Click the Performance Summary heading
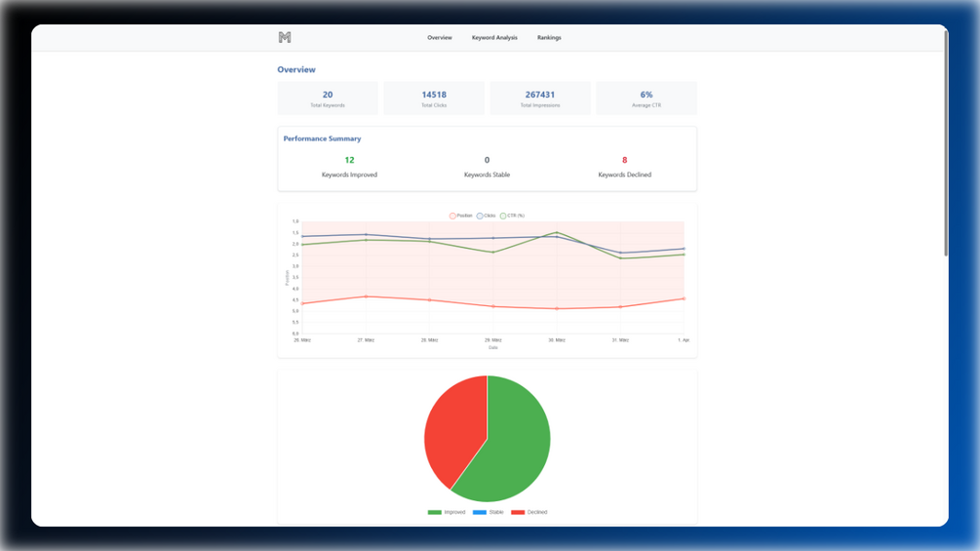Image resolution: width=980 pixels, height=551 pixels. pos(322,138)
